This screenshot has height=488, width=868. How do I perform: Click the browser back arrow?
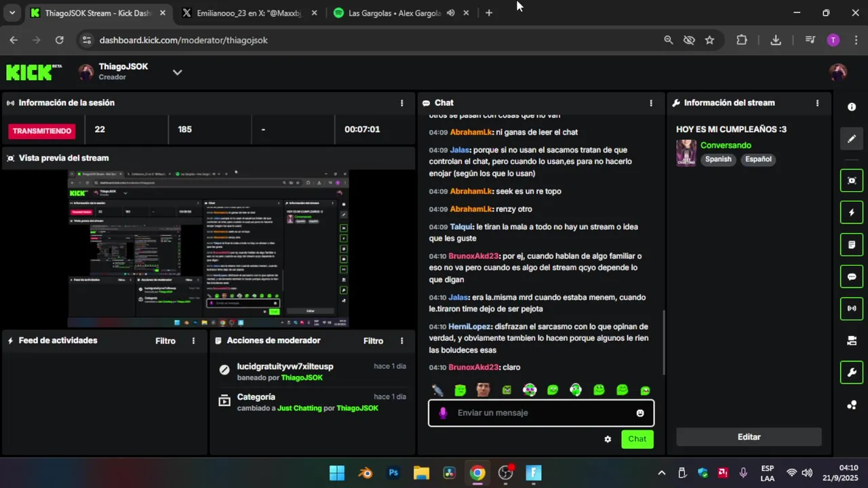click(14, 40)
